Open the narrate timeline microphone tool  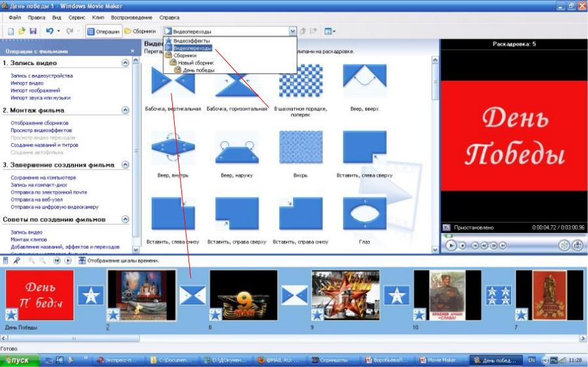(x=16, y=261)
